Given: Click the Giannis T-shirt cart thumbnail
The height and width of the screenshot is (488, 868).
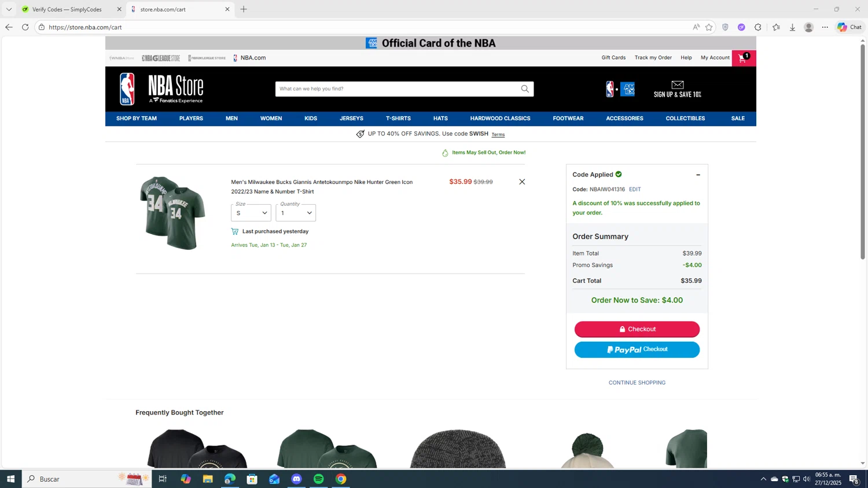Looking at the screenshot, I should click(172, 213).
